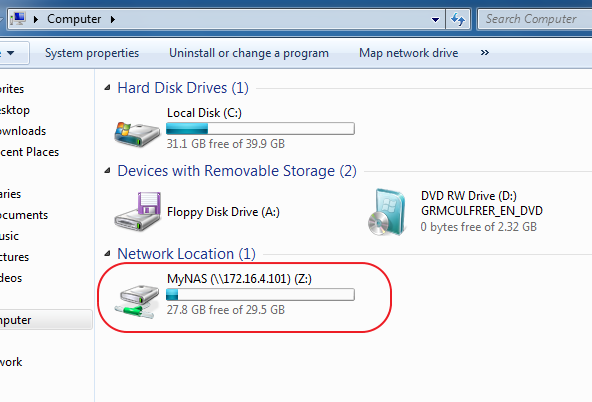Open the address bar history dropdown
Viewport: 592px width, 402px height.
435,19
